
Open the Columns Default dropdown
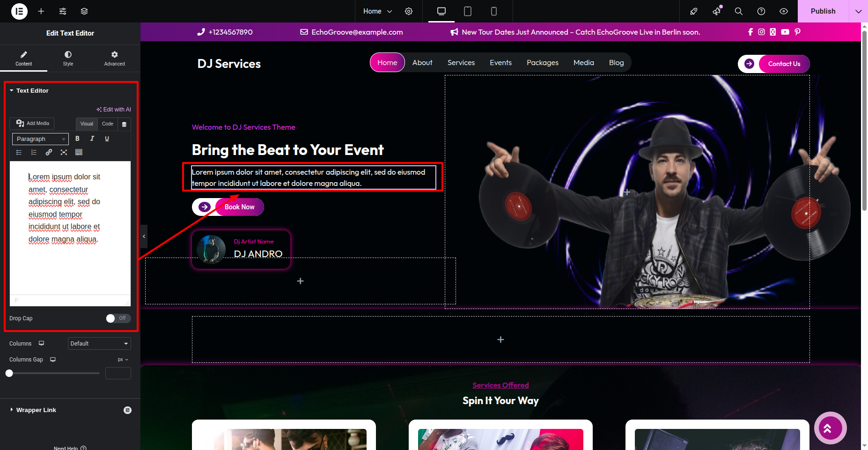point(99,344)
